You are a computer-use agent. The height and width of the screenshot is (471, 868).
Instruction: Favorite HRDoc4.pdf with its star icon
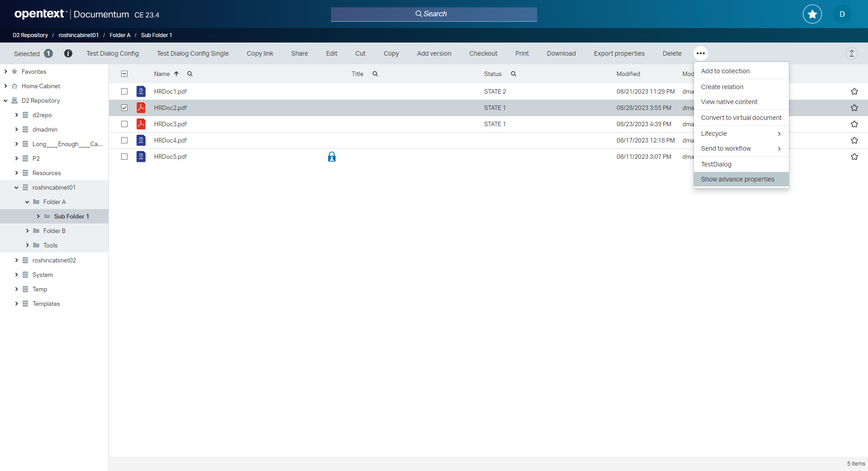[854, 140]
